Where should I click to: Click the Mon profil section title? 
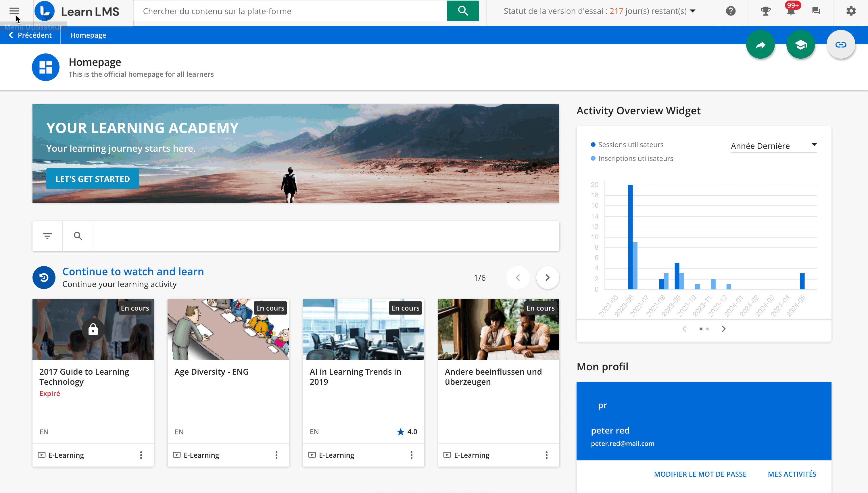coord(602,367)
